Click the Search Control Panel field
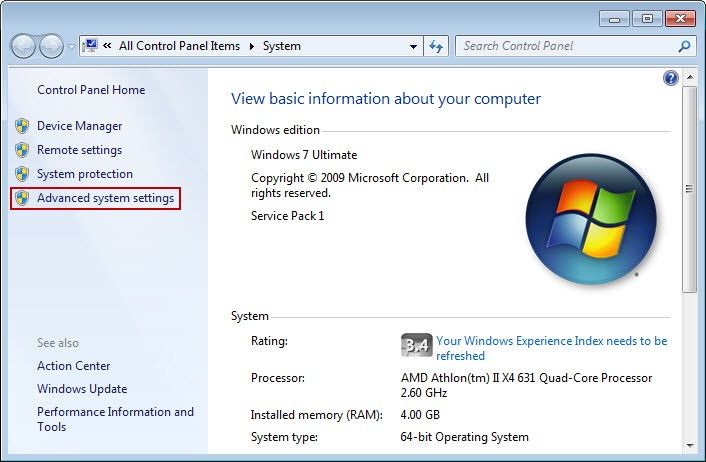The width and height of the screenshot is (706, 462). [575, 46]
